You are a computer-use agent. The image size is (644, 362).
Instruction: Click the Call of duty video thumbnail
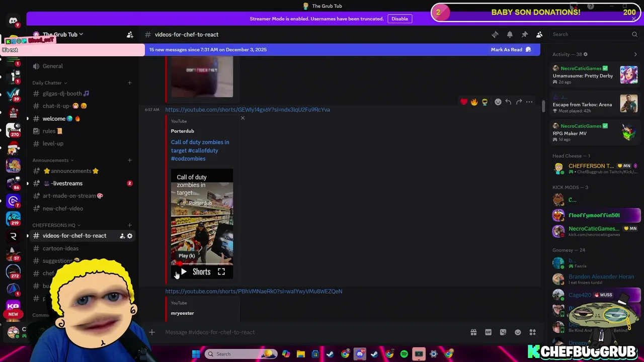click(x=202, y=224)
